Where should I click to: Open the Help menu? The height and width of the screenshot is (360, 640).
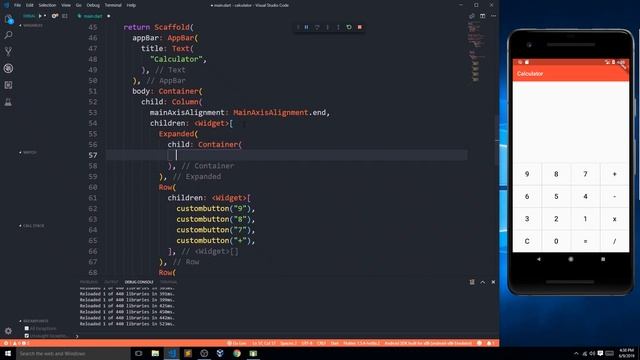(x=131, y=5)
